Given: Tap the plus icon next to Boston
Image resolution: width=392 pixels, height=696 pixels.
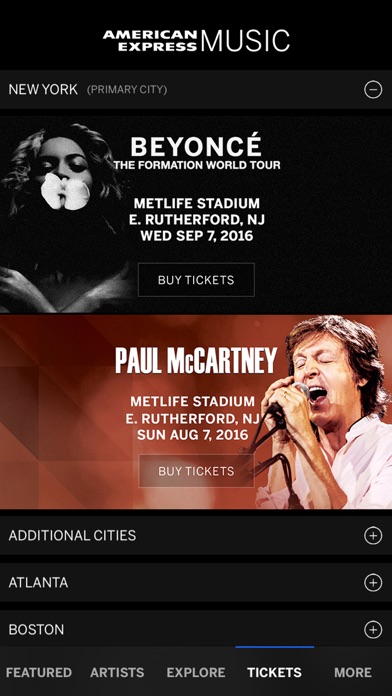Looking at the screenshot, I should coord(373,629).
